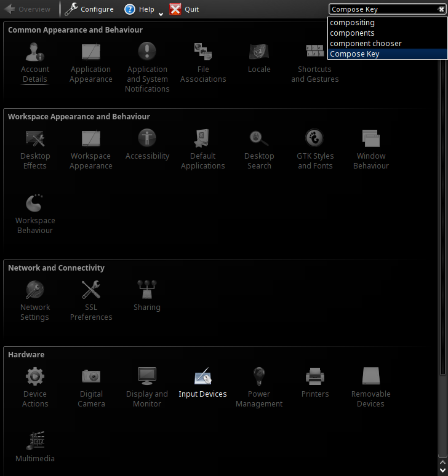Select 'components' search suggestion
The image size is (448, 476).
click(x=387, y=33)
